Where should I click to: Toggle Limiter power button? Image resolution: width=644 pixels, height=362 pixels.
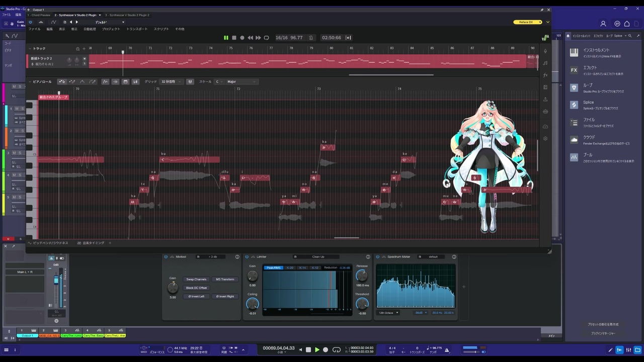tap(247, 256)
